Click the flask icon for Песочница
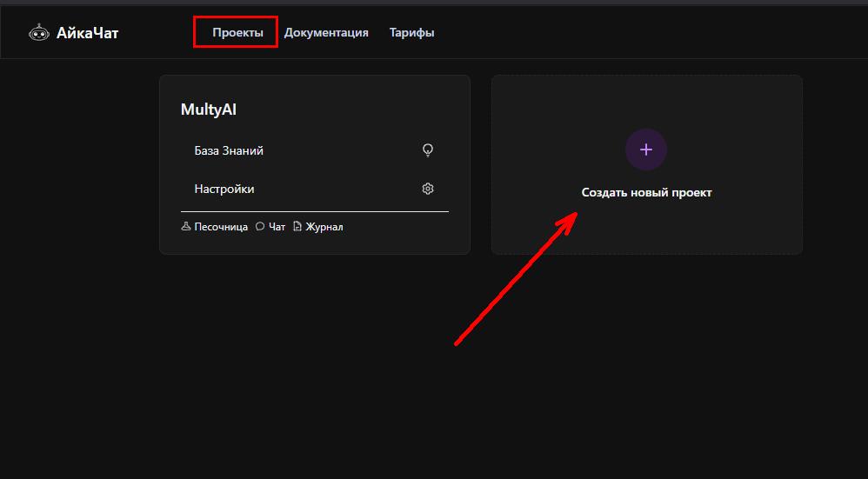 tap(185, 227)
